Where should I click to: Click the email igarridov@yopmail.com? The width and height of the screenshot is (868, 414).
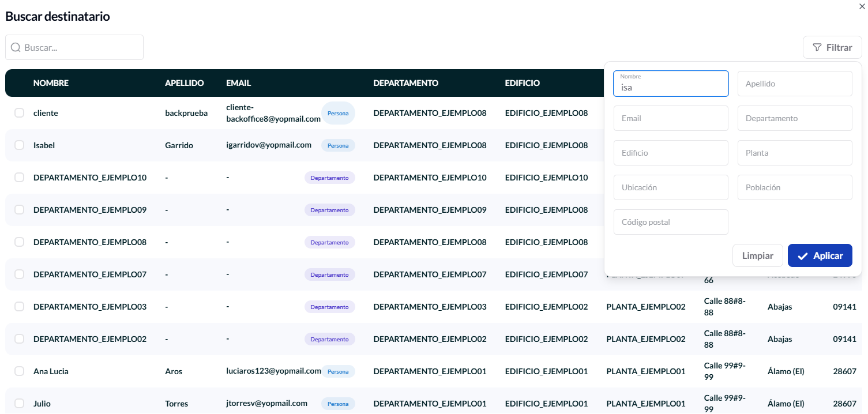pos(269,145)
